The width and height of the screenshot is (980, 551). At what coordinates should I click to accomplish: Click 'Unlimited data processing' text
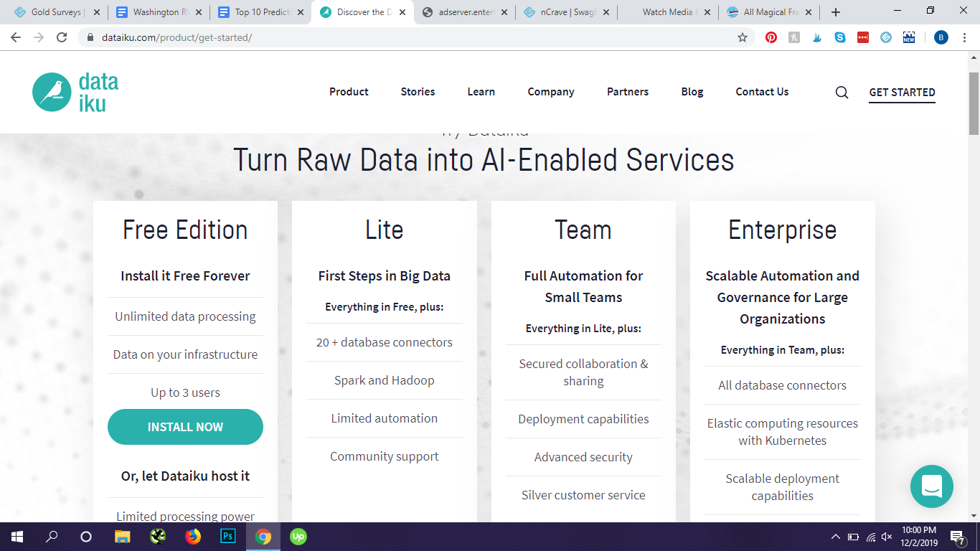click(185, 316)
